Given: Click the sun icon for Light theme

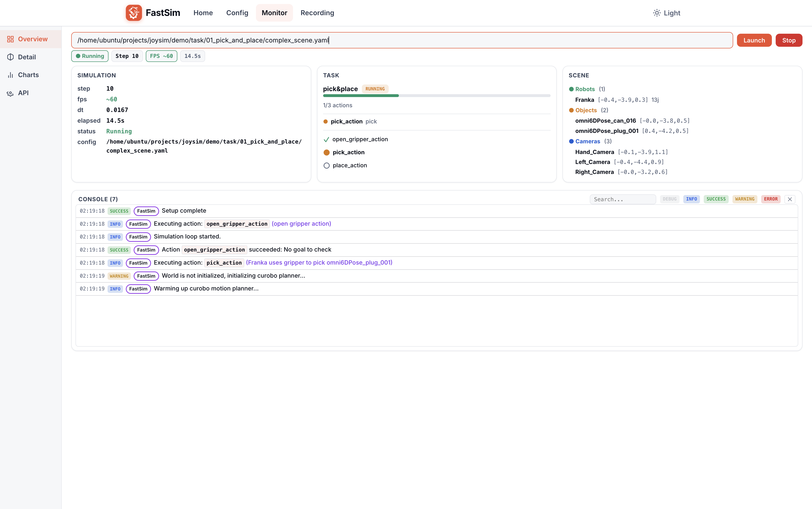Looking at the screenshot, I should [657, 13].
